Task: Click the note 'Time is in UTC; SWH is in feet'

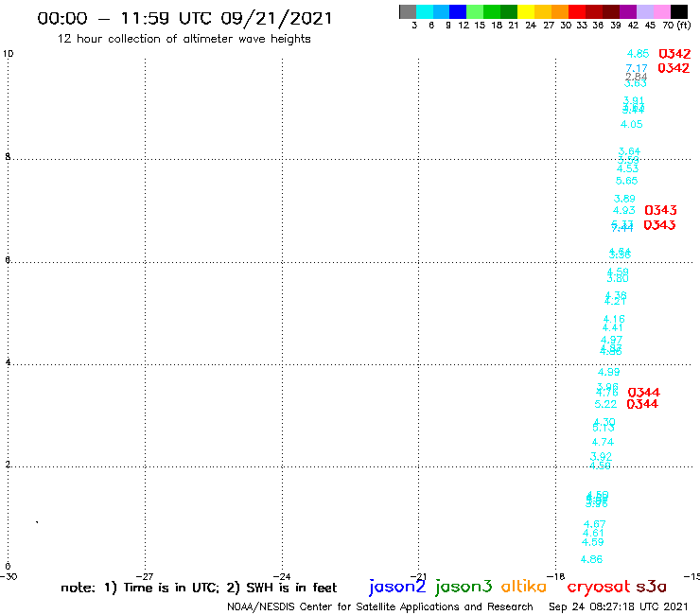Action: click(x=199, y=588)
